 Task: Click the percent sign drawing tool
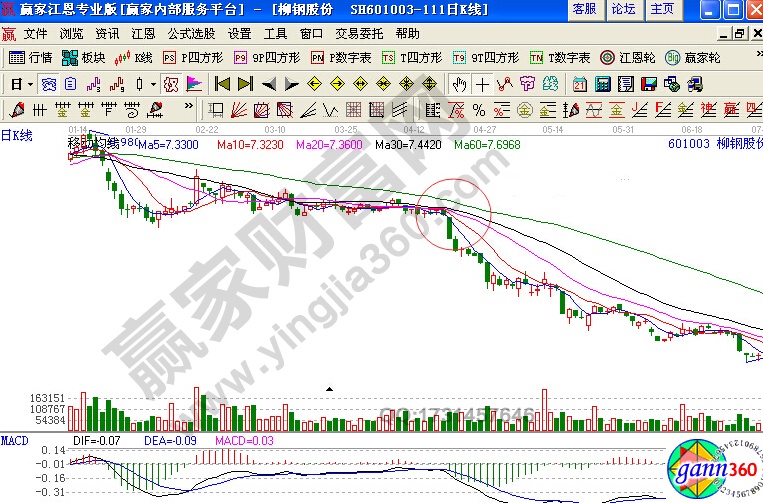[478, 109]
